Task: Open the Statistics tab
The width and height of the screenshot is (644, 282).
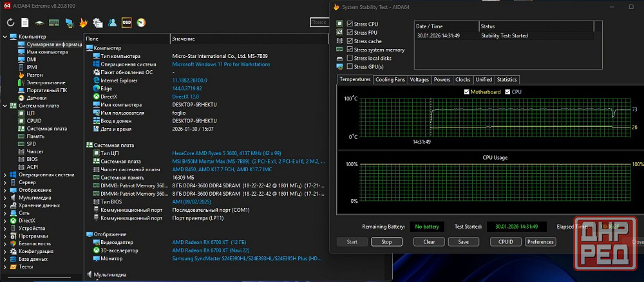Action: tap(507, 80)
